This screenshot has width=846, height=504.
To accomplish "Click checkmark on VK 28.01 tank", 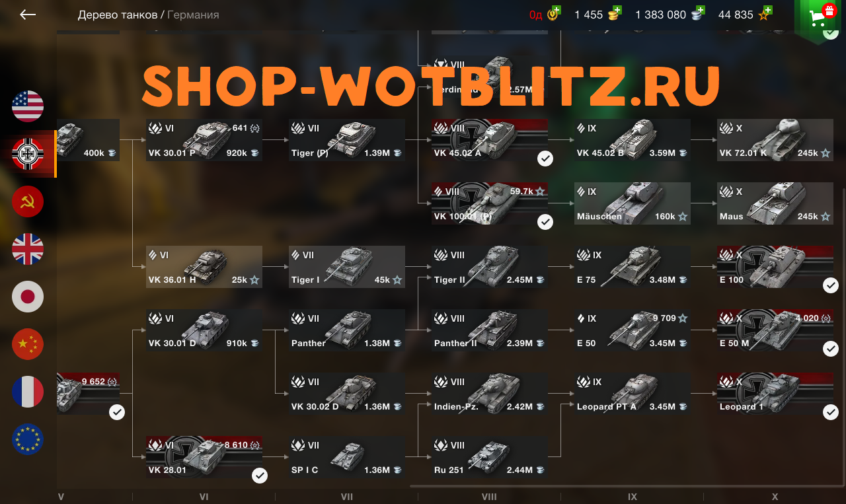I will point(260,476).
